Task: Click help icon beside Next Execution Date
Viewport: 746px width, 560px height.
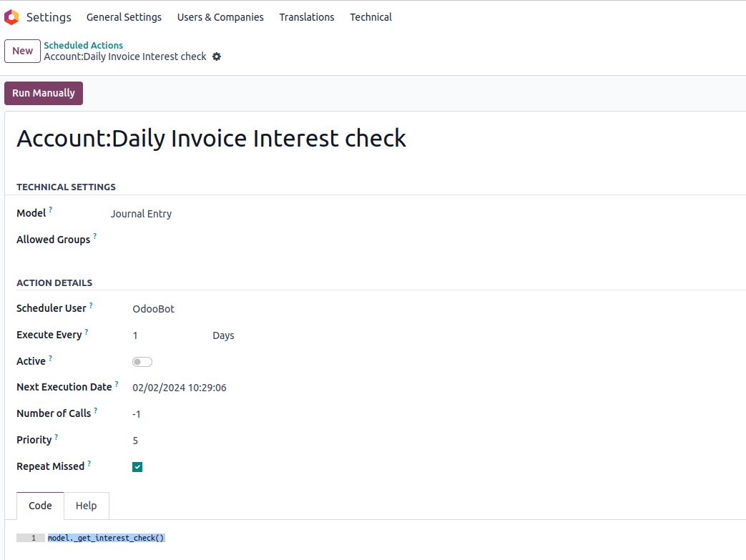Action: point(117,384)
